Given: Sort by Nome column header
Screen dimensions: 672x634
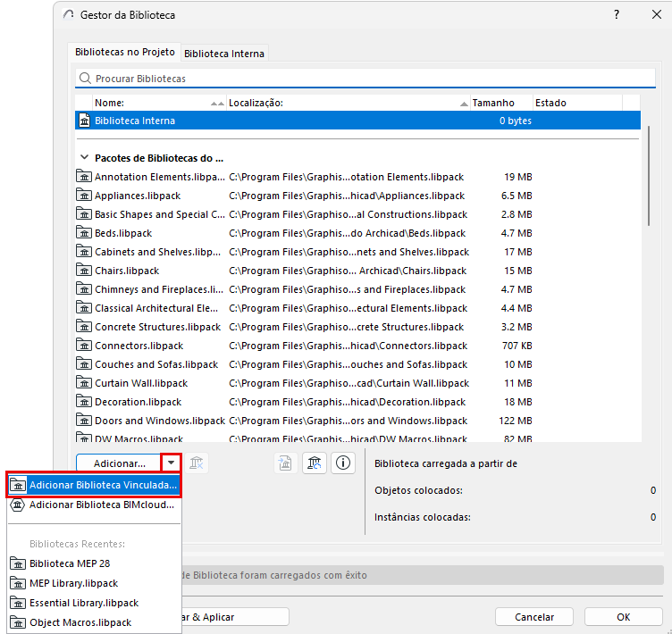Looking at the screenshot, I should pyautogui.click(x=159, y=103).
